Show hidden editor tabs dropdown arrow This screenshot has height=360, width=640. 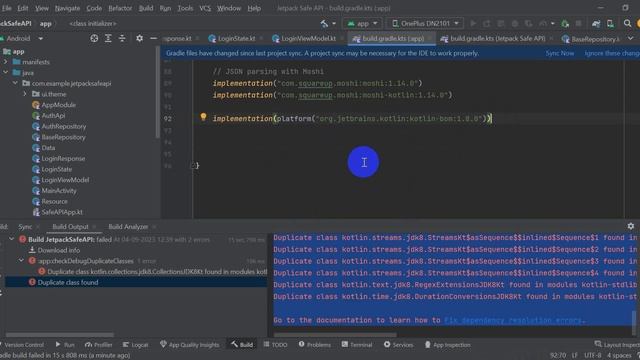coord(631,39)
